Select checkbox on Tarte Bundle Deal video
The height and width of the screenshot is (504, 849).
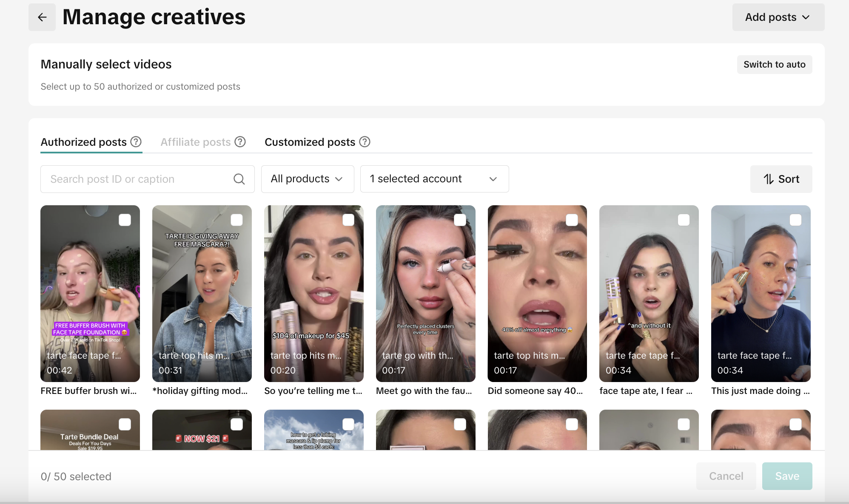[125, 424]
